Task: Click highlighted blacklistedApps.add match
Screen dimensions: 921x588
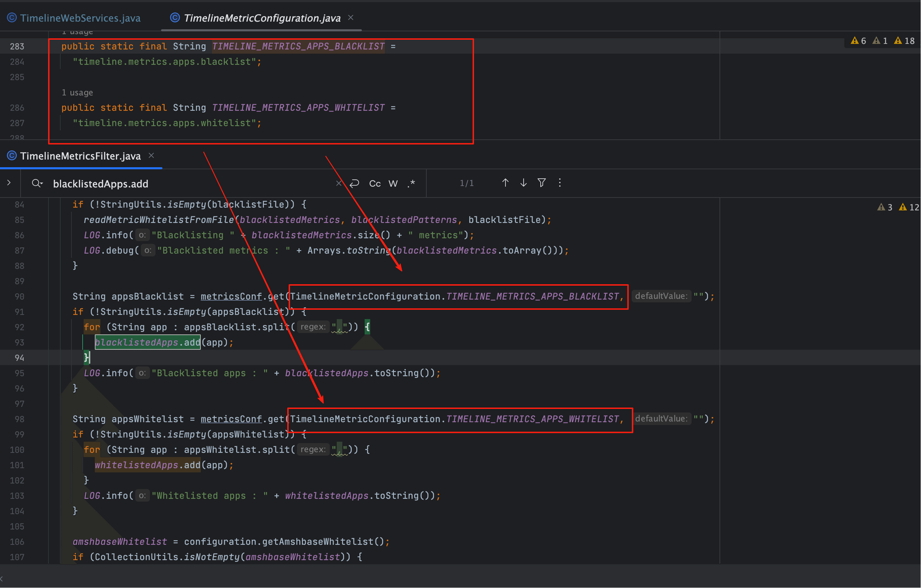Action: (148, 342)
